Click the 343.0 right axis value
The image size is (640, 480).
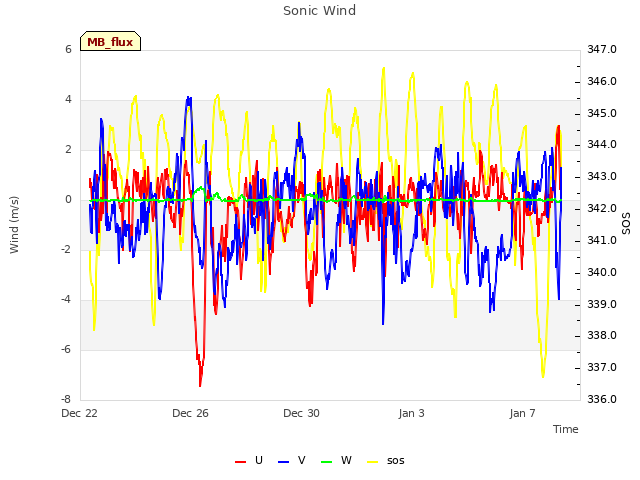[x=602, y=176]
